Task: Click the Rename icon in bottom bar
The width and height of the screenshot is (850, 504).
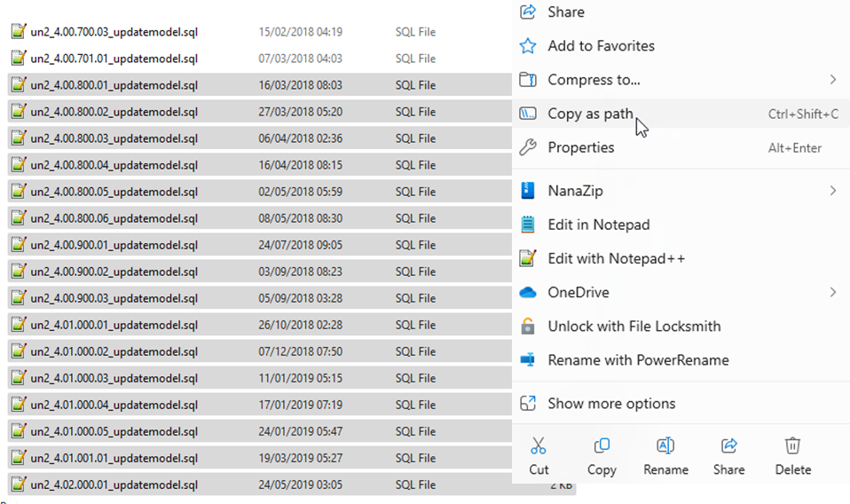Action: click(665, 445)
